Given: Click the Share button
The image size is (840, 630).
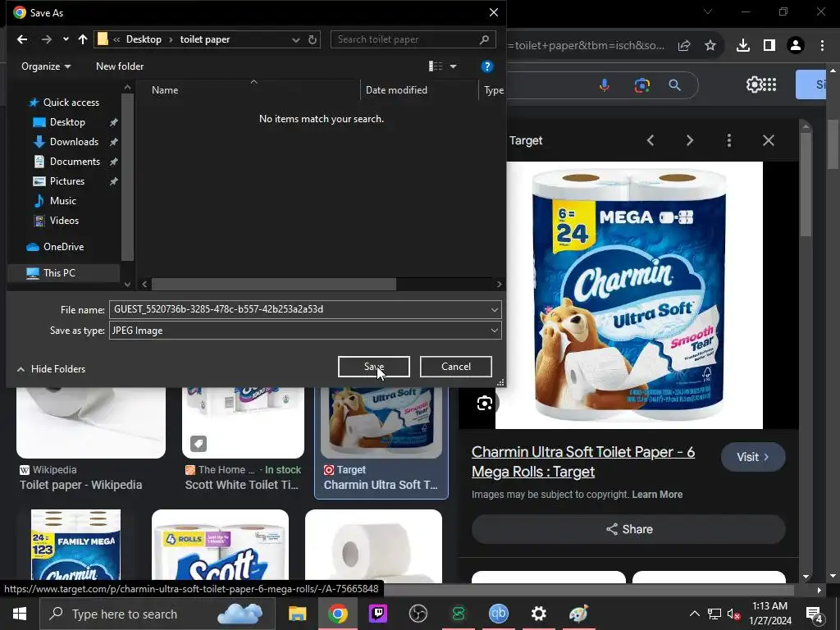Looking at the screenshot, I should [x=628, y=529].
